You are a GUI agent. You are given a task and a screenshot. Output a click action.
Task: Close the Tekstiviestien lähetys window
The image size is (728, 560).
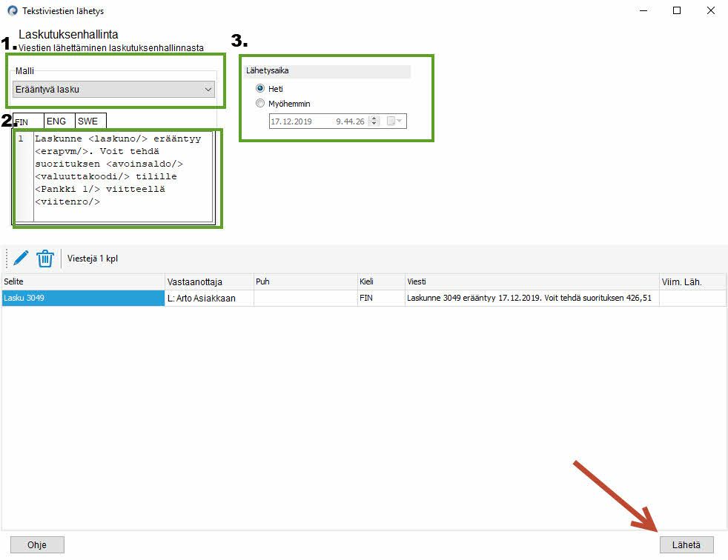pyautogui.click(x=711, y=10)
